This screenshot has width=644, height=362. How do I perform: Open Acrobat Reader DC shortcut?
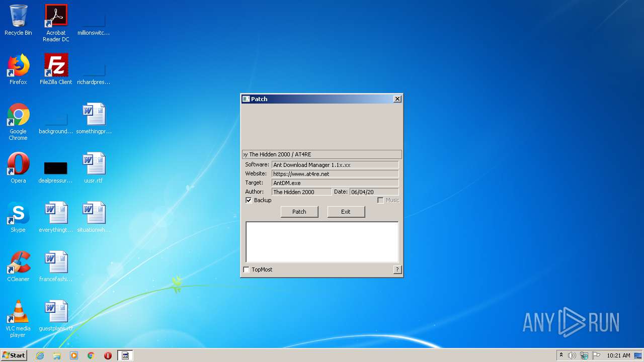coord(56,23)
